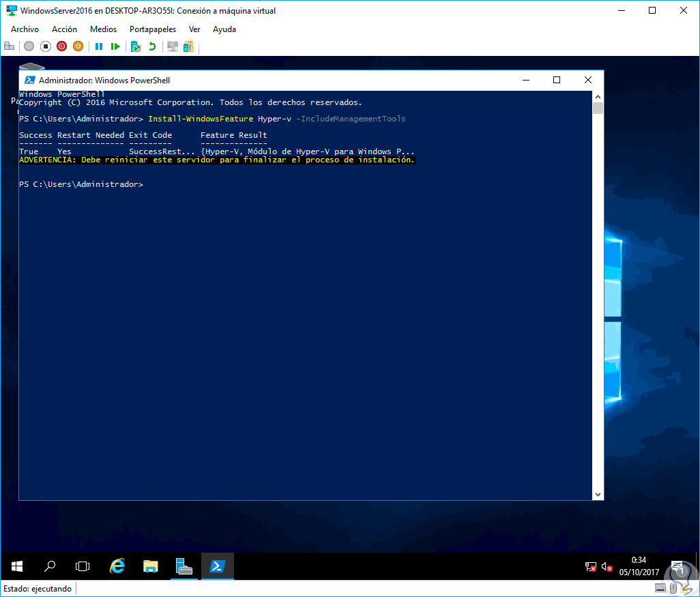700x597 pixels.
Task: Open Task View in guest taskbar
Action: pos(83,566)
